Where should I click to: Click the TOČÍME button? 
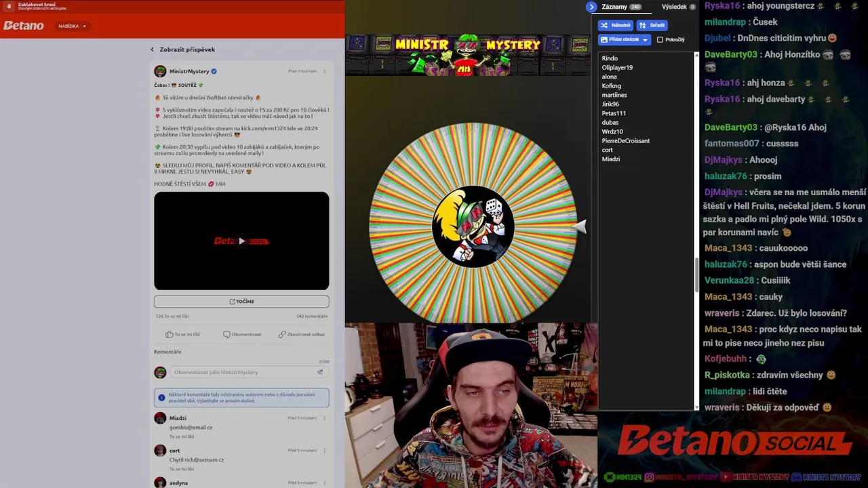point(241,302)
